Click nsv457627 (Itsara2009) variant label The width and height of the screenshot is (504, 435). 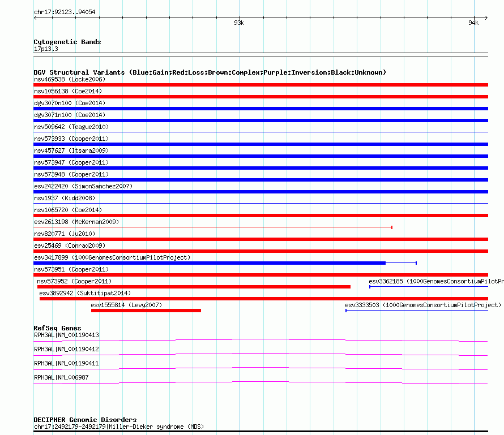(71, 150)
